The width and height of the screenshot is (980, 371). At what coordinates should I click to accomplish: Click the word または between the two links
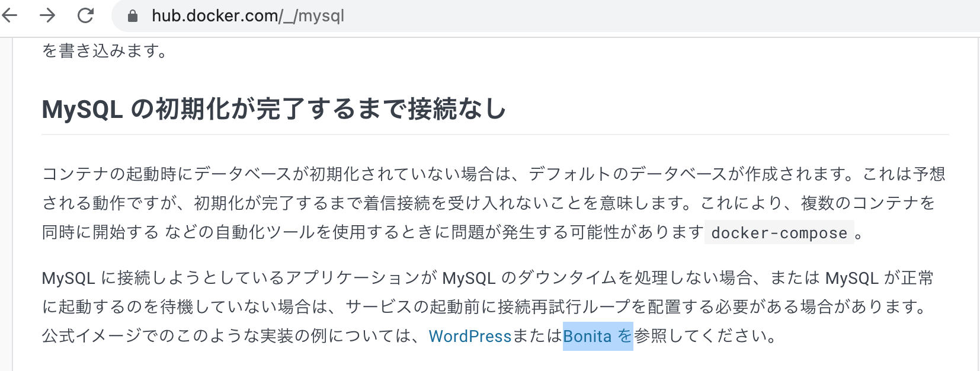[x=537, y=336]
